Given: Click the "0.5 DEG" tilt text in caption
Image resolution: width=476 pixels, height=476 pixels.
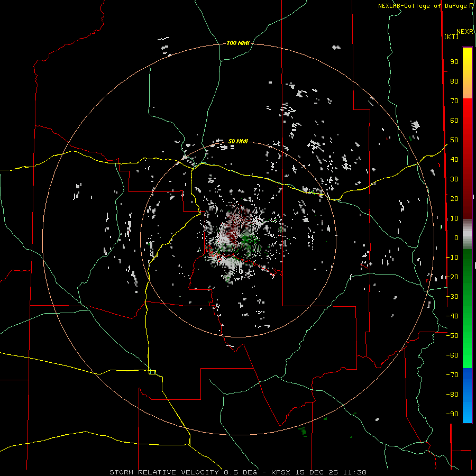Looking at the screenshot, I should 241,472.
